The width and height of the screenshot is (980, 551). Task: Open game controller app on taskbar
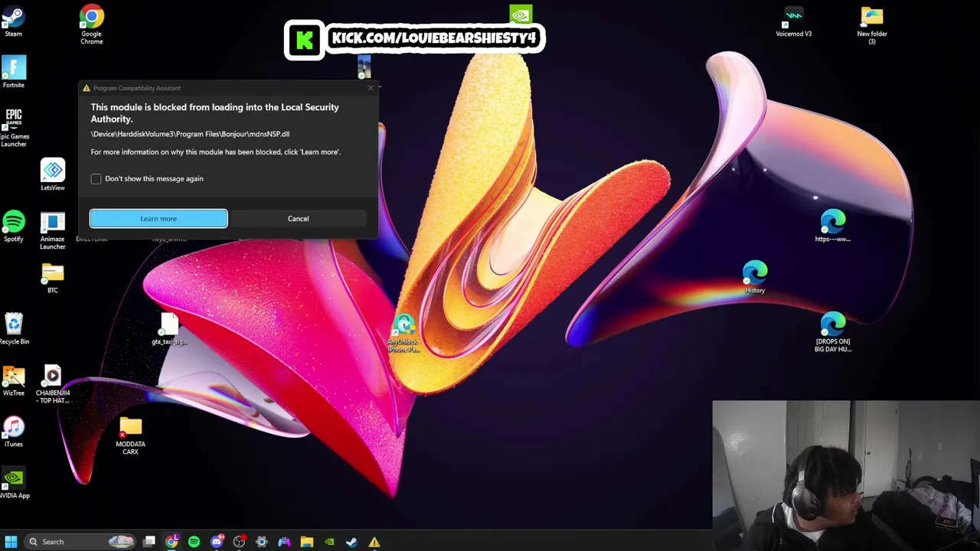tap(284, 542)
